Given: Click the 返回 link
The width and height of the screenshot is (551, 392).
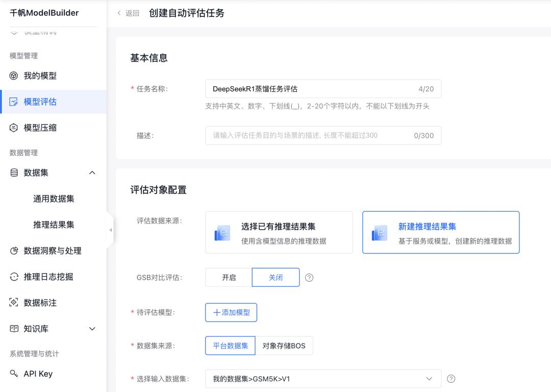Looking at the screenshot, I should pos(132,13).
